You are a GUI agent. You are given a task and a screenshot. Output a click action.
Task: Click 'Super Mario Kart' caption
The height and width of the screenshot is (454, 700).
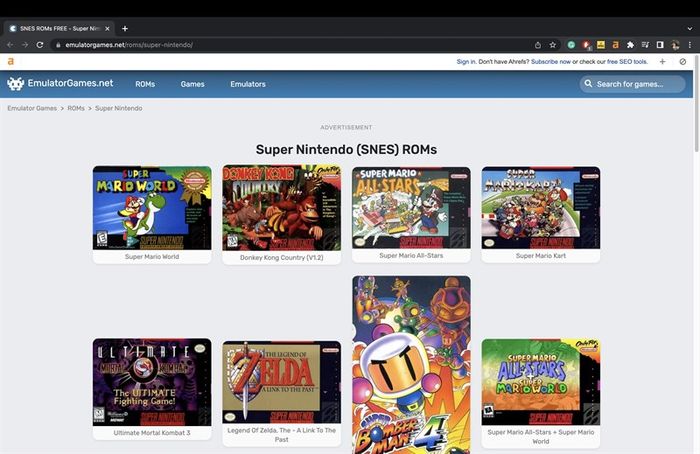pos(541,256)
